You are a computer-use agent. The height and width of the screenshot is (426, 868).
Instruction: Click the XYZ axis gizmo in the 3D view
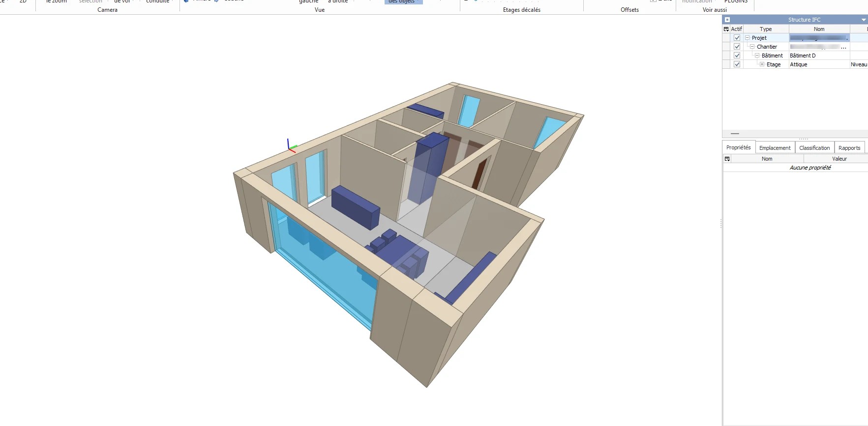(292, 145)
